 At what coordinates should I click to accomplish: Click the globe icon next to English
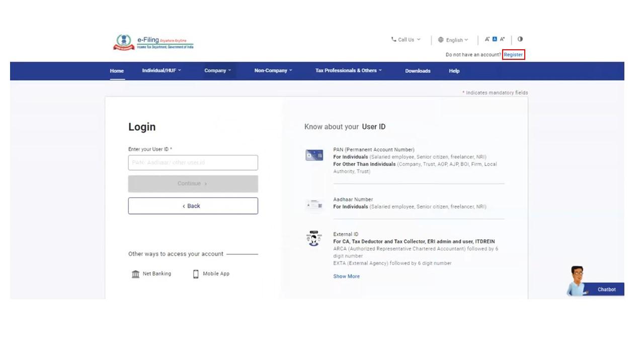(x=441, y=40)
